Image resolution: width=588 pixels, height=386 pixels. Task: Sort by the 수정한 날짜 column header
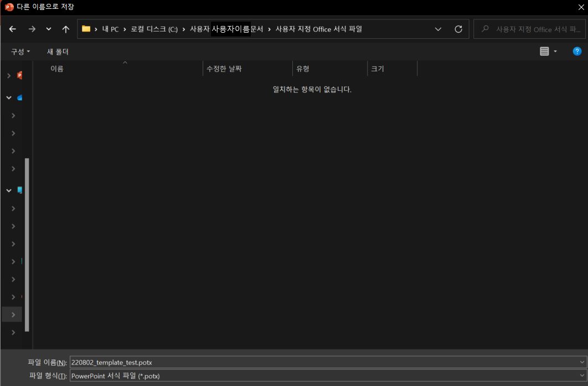coord(247,69)
